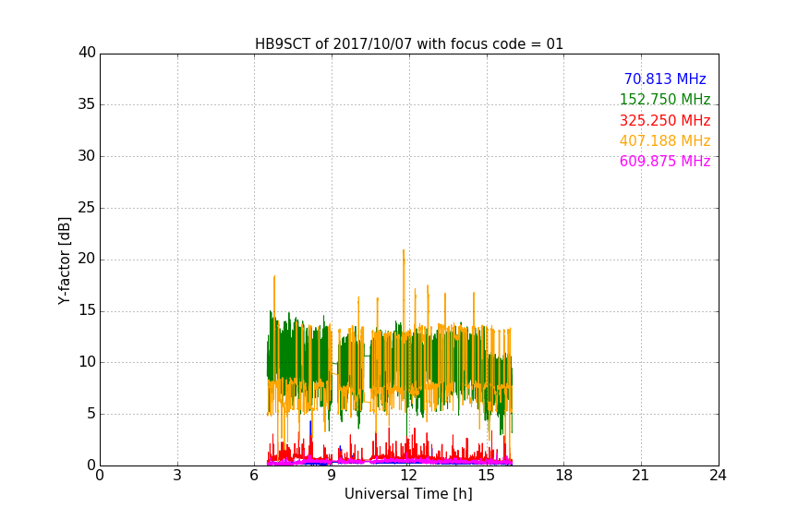The image size is (798, 532).
Task: Click the x-axis tick value 21
Action: tap(641, 476)
